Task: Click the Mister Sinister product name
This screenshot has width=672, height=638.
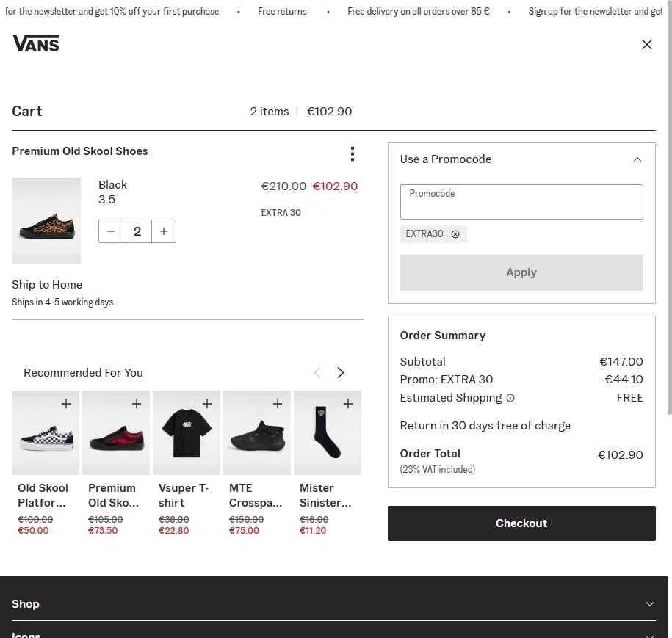Action: [325, 496]
